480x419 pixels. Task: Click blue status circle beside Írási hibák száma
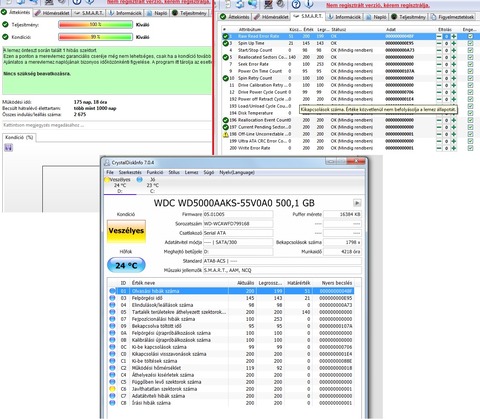pos(112,403)
